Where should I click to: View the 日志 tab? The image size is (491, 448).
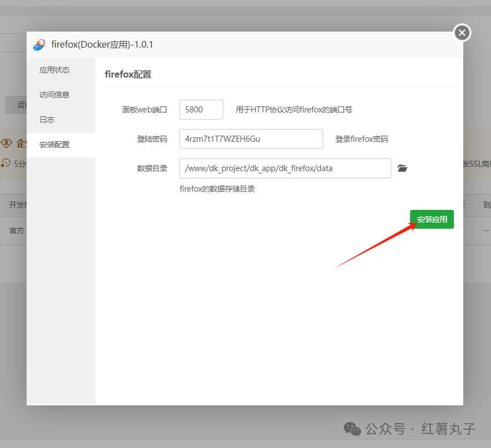[47, 120]
